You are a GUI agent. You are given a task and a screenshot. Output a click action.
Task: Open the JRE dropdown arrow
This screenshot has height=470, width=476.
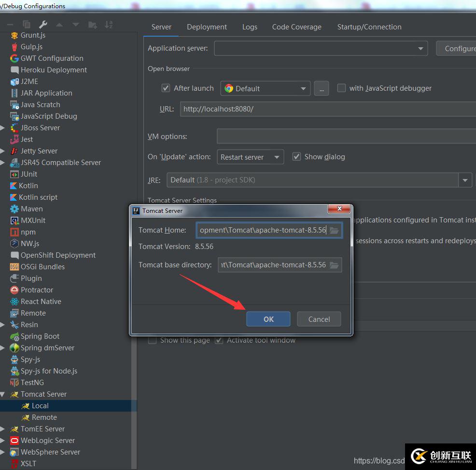coord(465,180)
